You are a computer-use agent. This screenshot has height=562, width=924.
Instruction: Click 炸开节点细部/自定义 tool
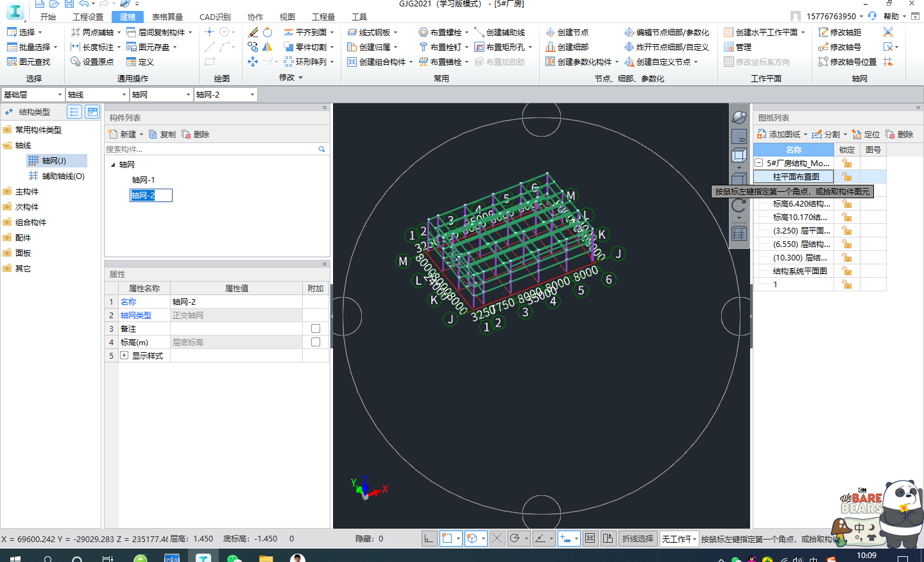coord(667,47)
